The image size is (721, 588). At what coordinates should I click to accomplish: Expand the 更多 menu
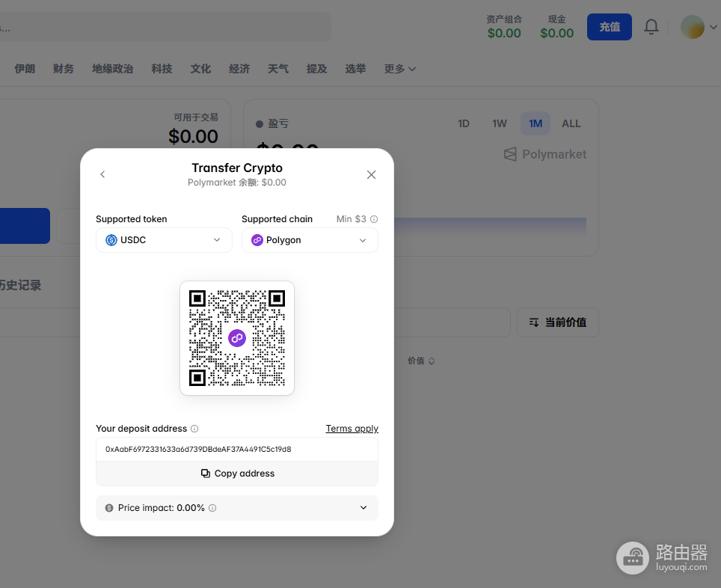tap(399, 69)
